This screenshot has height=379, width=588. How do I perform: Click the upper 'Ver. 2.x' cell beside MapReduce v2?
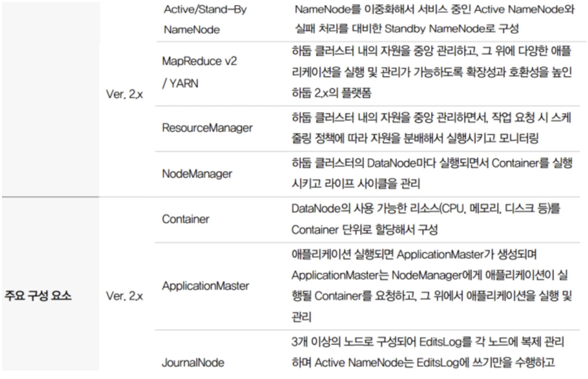tap(124, 94)
